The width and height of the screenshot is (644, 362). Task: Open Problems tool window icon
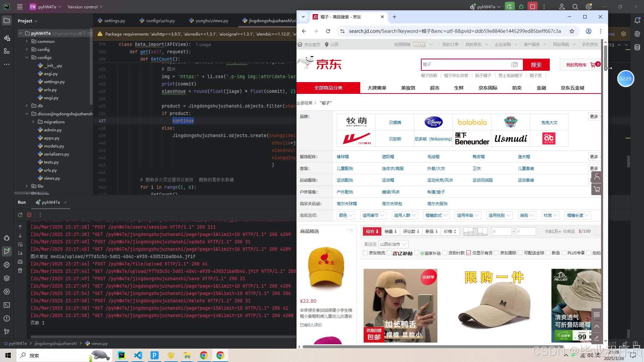[x=7, y=318]
